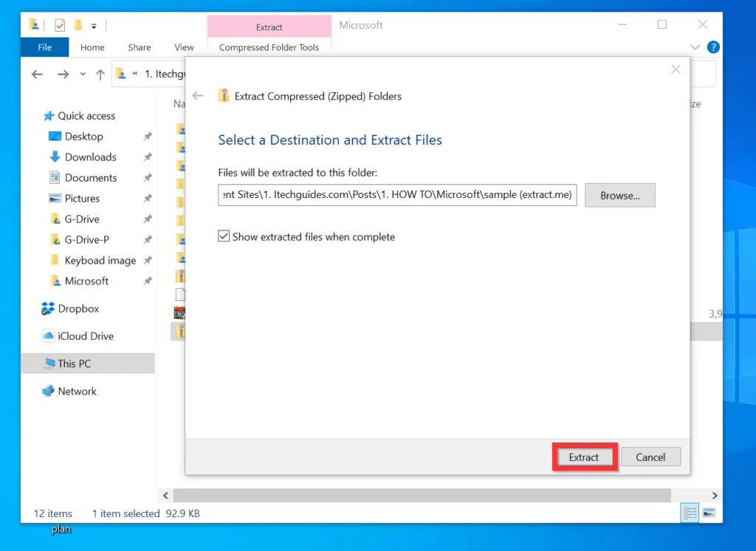Viewport: 756px width, 551px height.
Task: Switch to large thumbnails view from the status bar
Action: coord(708,512)
